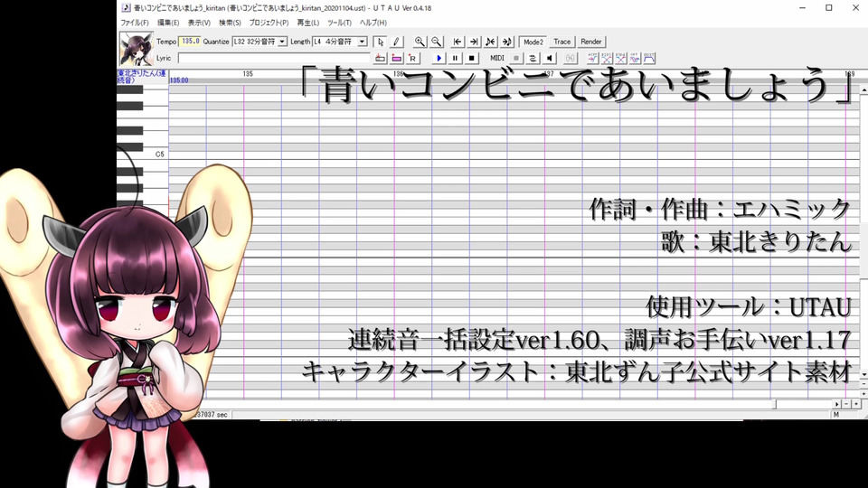Image resolution: width=868 pixels, height=488 pixels.
Task: Click vertical zoom plus button
Action: [x=864, y=393]
